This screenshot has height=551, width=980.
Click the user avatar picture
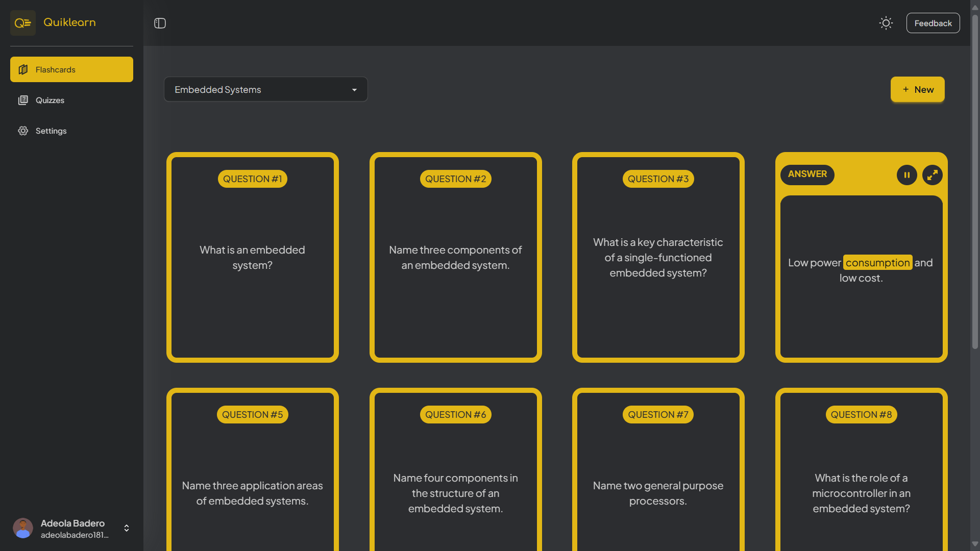[x=23, y=528]
